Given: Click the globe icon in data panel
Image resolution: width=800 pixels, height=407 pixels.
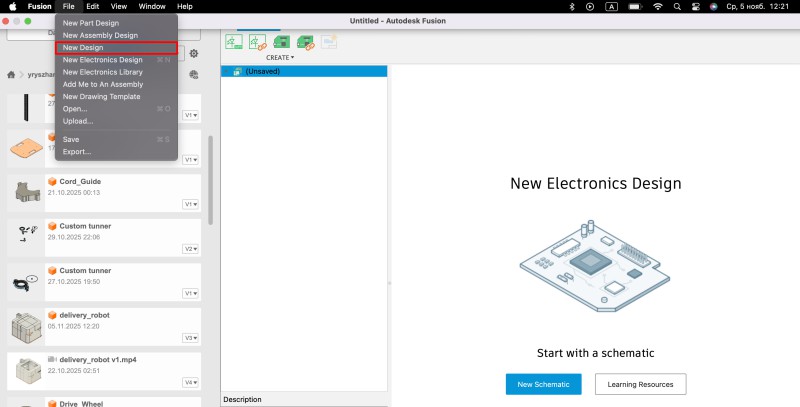Looking at the screenshot, I should tap(194, 74).
